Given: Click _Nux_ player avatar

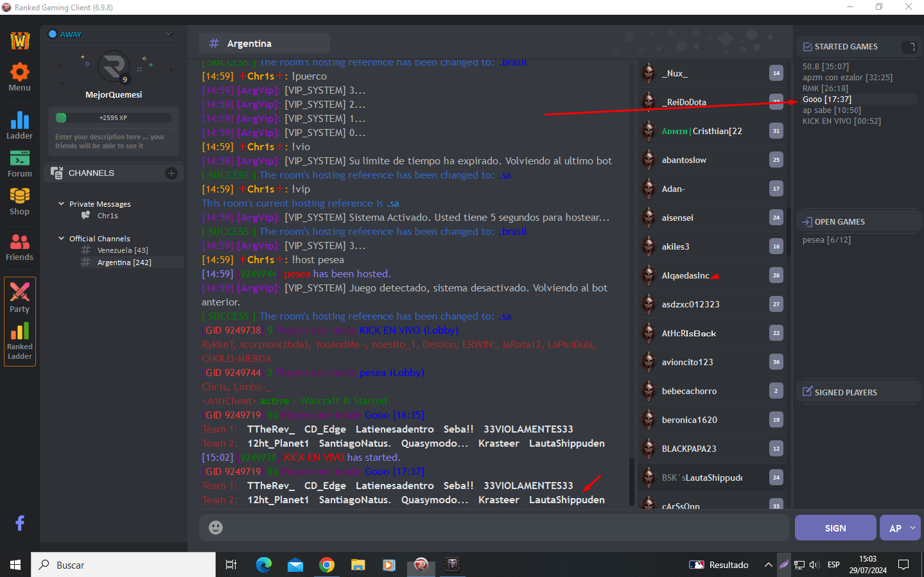Looking at the screenshot, I should coord(649,73).
